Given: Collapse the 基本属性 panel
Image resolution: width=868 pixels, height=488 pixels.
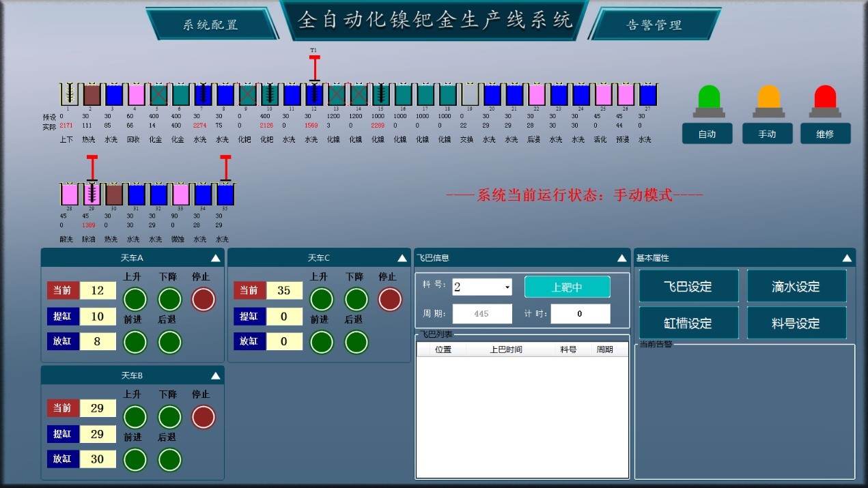Looking at the screenshot, I should tap(847, 258).
